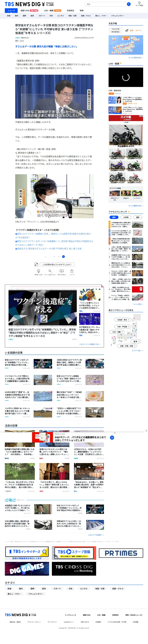Play the LIVE video player
Viewport: 148px width, 644px height.
(126, 77)
